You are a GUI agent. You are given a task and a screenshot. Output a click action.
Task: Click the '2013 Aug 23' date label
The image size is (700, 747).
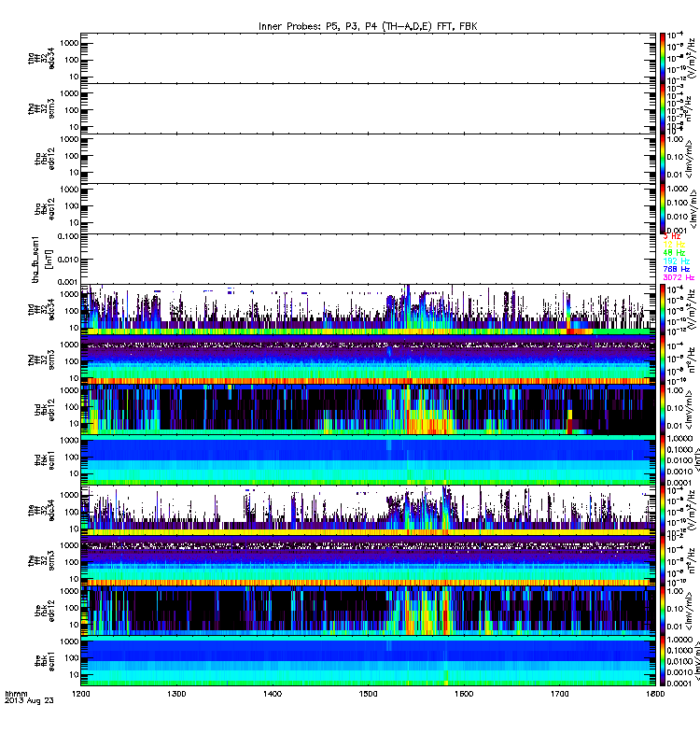[29, 700]
